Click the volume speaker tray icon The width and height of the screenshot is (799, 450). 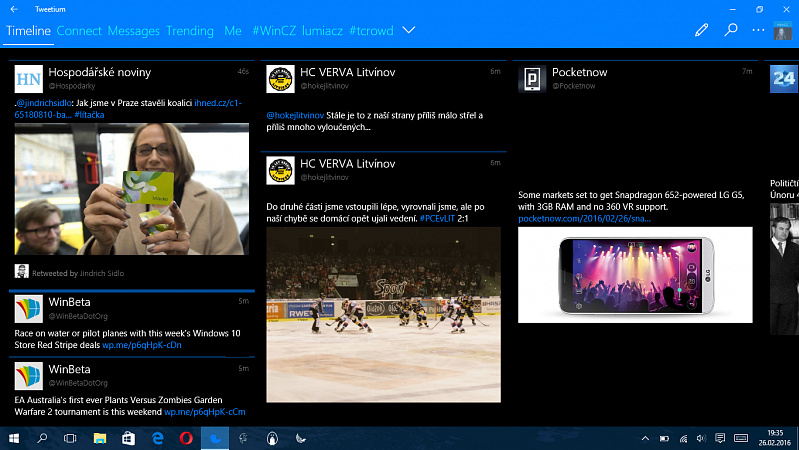(702, 438)
